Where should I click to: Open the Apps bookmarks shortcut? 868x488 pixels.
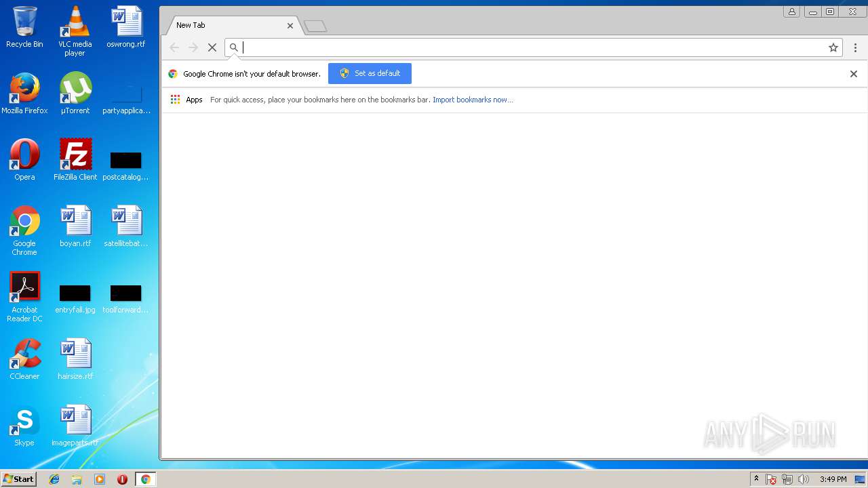click(x=186, y=100)
